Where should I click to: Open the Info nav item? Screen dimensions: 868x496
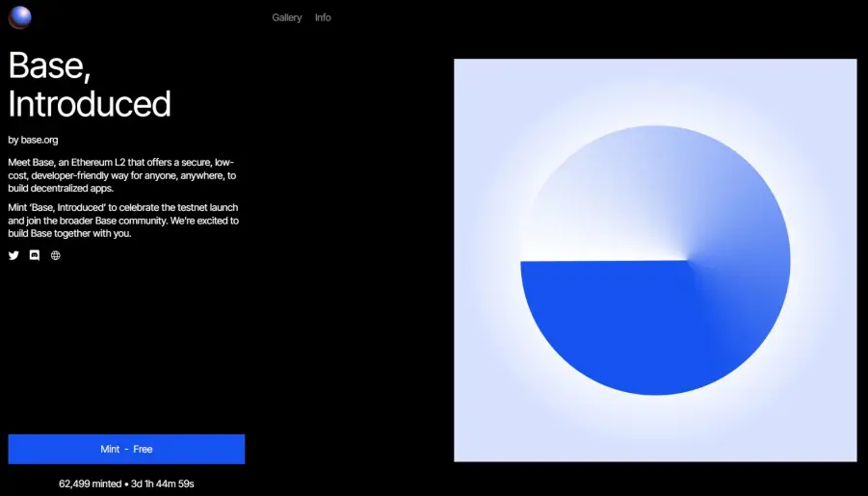click(x=323, y=17)
